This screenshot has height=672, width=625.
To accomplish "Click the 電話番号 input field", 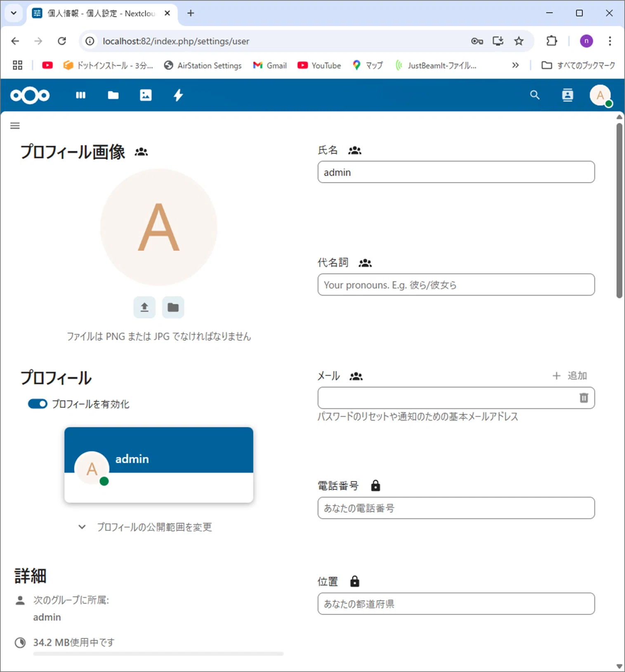I will click(456, 508).
